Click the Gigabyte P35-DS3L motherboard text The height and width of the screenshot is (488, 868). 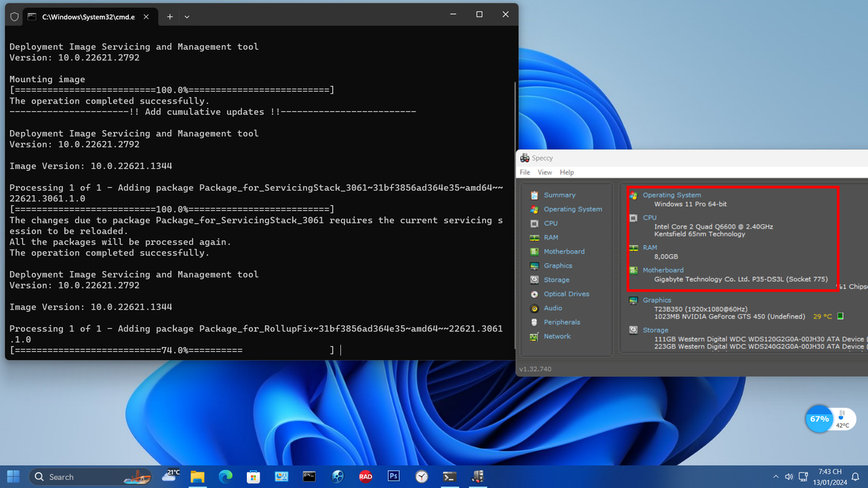741,279
